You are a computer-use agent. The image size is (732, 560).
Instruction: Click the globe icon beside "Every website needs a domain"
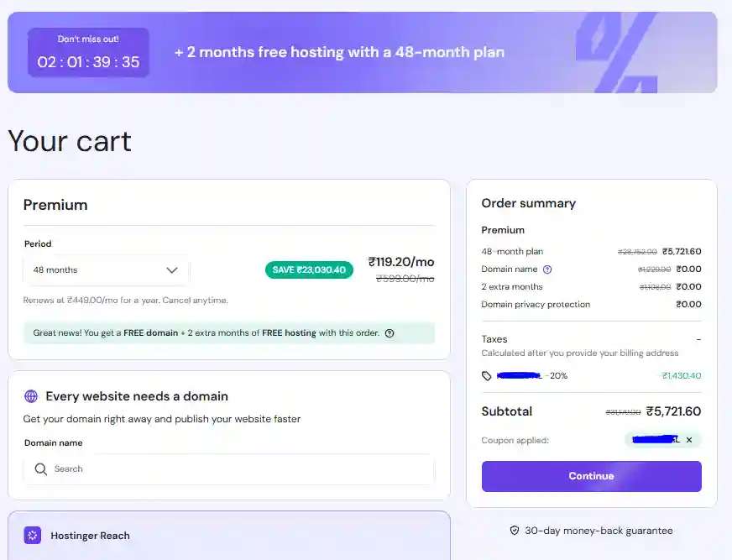[x=31, y=395]
